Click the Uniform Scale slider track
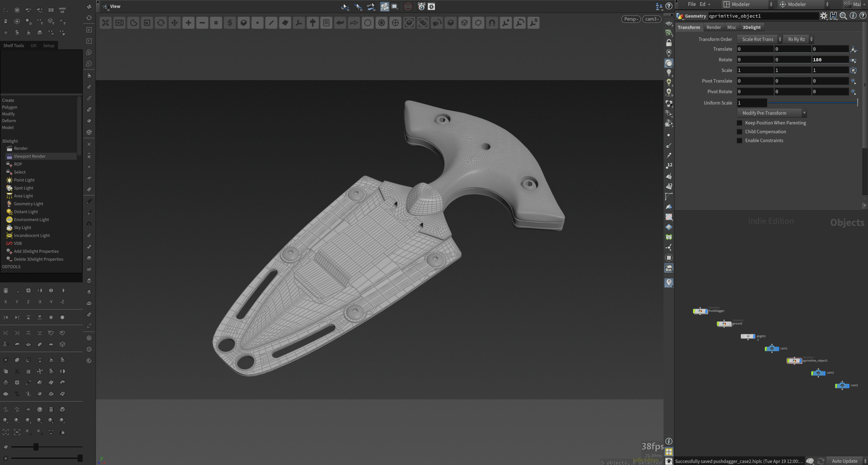This screenshot has height=465, width=868. tap(813, 103)
